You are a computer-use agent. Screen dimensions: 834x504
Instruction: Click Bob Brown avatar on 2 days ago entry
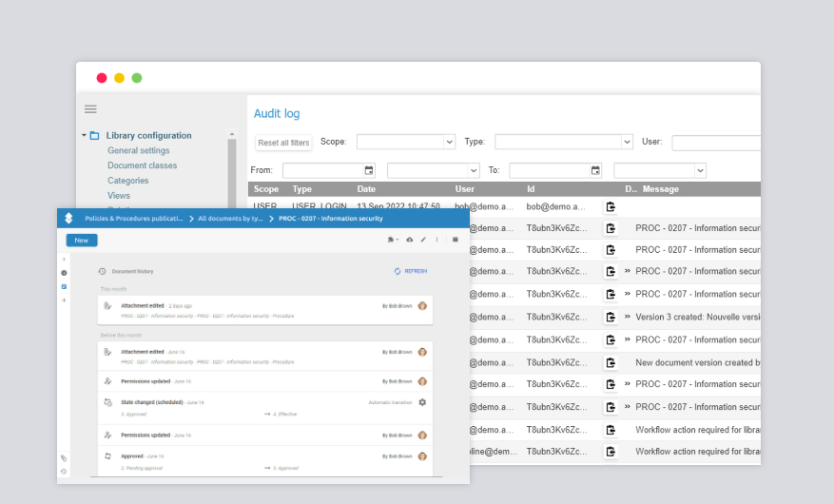pos(422,305)
